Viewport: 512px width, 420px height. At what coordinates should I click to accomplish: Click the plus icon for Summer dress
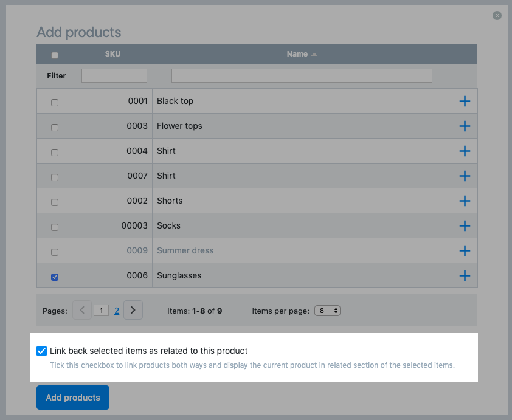[x=465, y=250]
